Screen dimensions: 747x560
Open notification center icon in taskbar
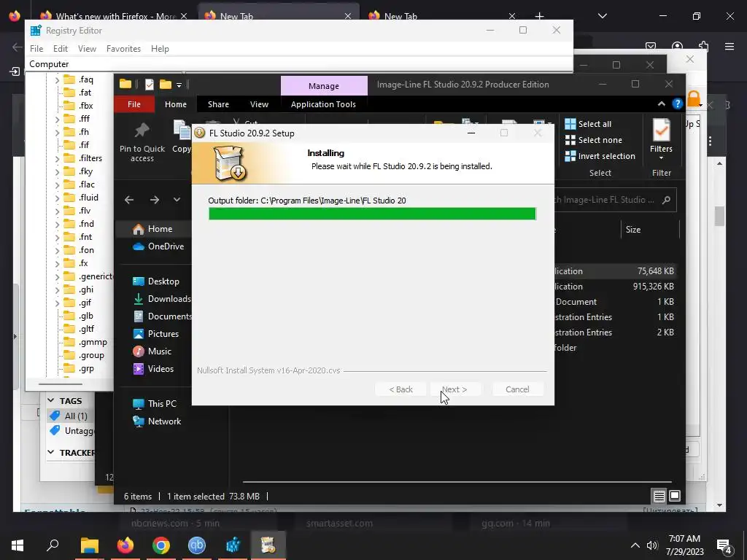click(x=724, y=546)
